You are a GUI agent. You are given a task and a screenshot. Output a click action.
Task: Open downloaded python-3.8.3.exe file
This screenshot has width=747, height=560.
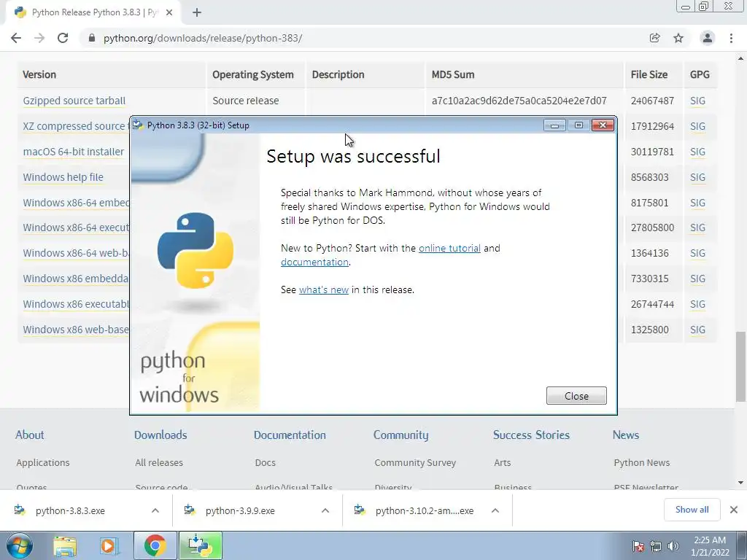click(x=70, y=510)
